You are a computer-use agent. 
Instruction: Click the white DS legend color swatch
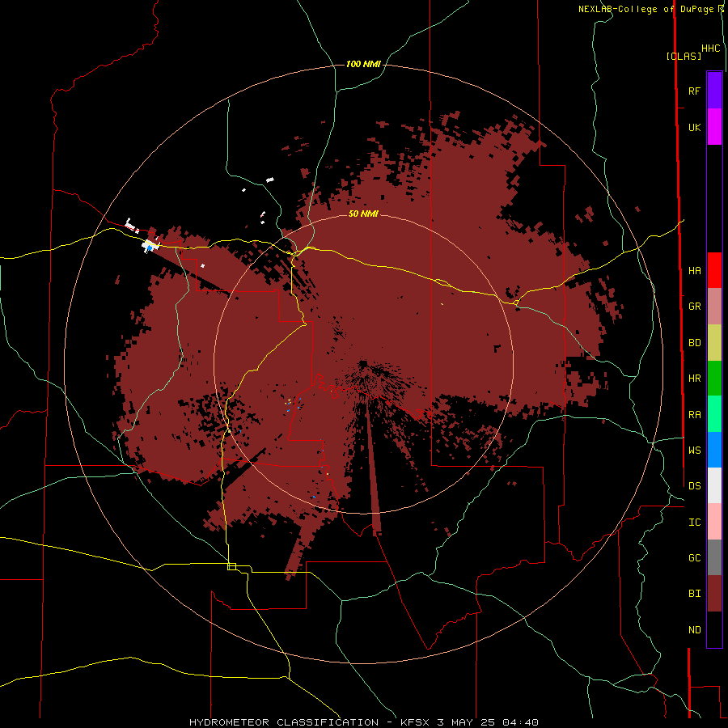point(714,485)
